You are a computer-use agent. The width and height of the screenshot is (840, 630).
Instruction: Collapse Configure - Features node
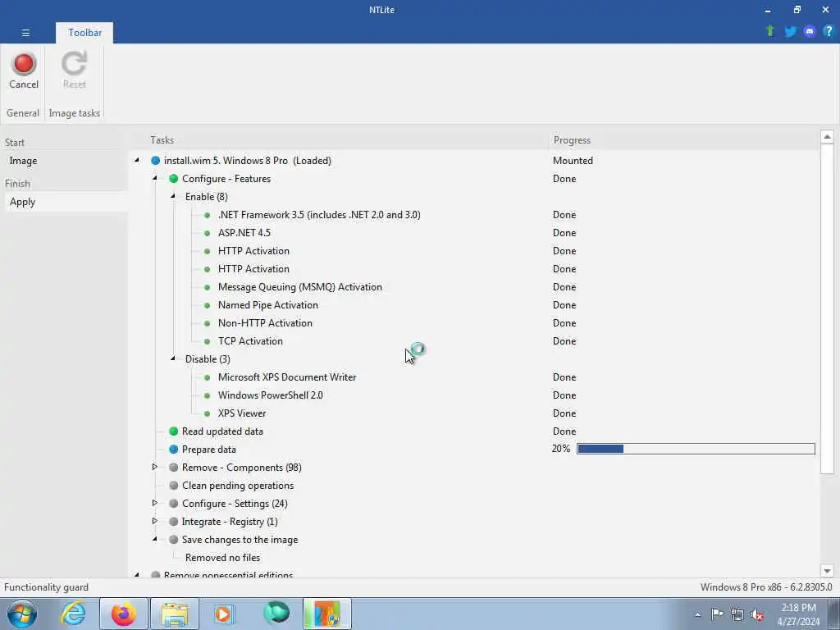(155, 178)
